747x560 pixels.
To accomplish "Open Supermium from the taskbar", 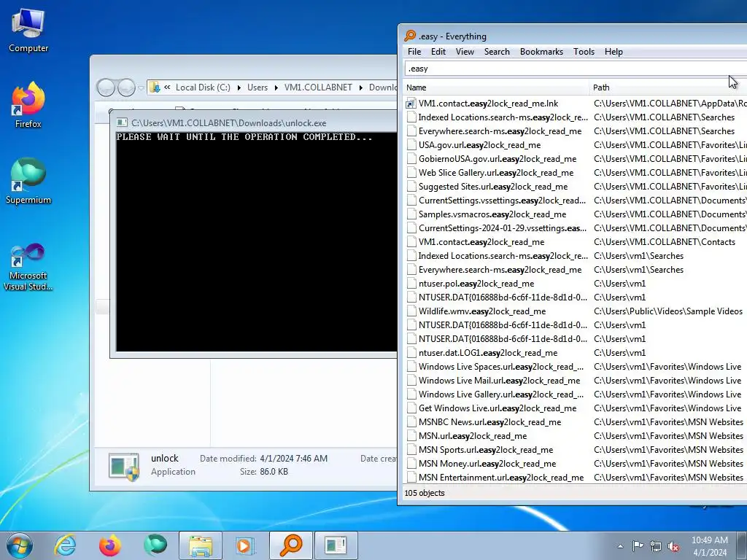I will tap(155, 545).
